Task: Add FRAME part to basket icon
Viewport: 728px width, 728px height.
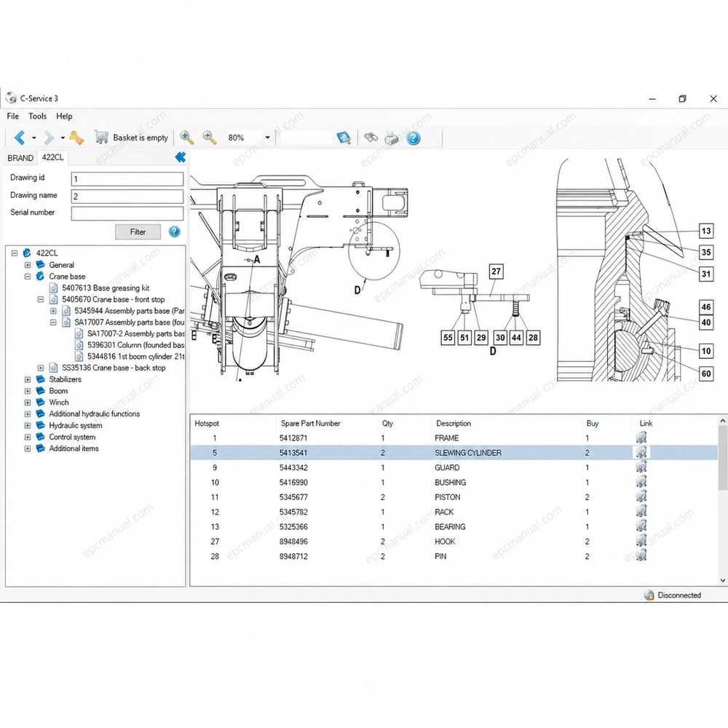Action: (x=641, y=438)
